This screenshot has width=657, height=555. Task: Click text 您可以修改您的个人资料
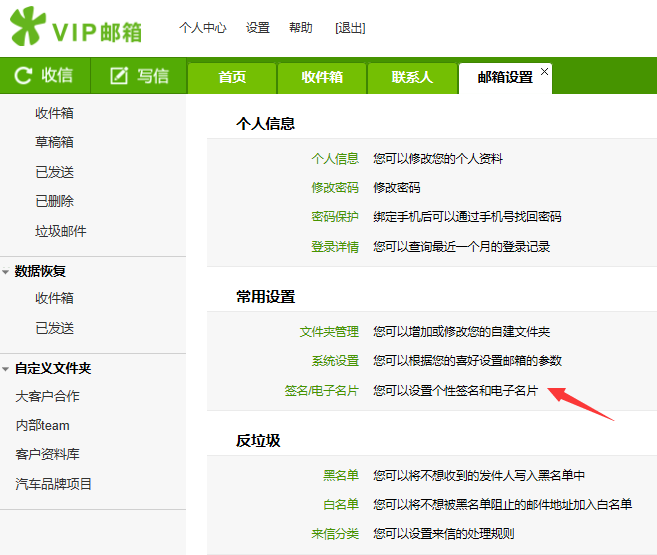point(438,159)
